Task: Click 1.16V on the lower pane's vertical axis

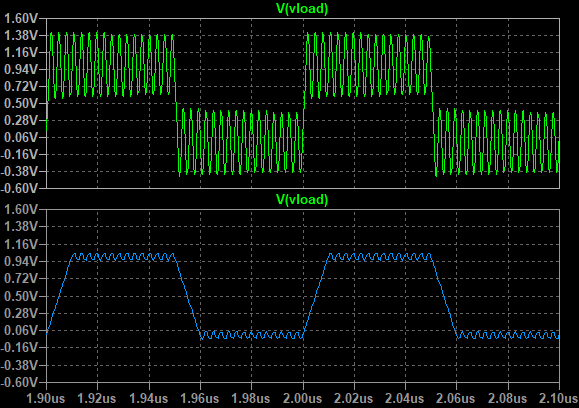Action: click(21, 244)
